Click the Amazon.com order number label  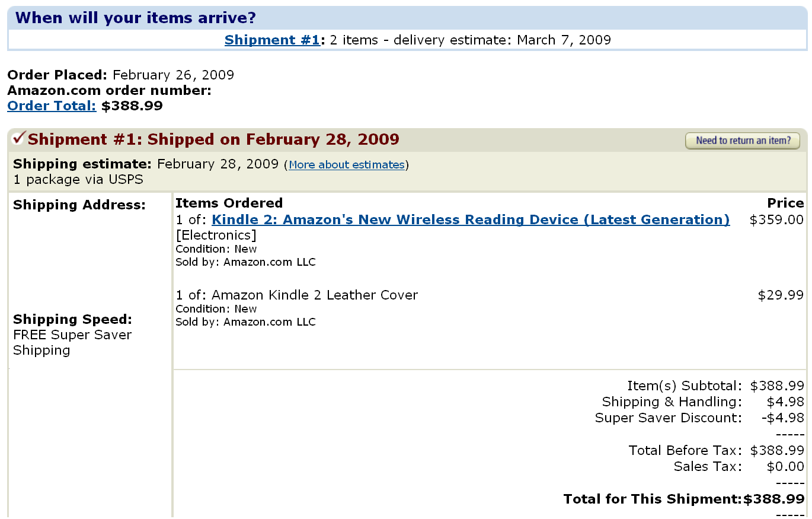tap(109, 90)
